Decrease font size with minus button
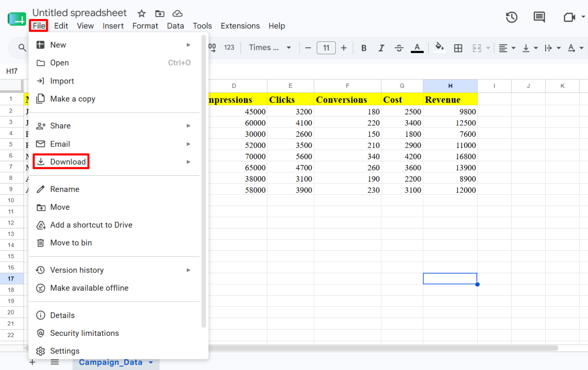 (308, 48)
